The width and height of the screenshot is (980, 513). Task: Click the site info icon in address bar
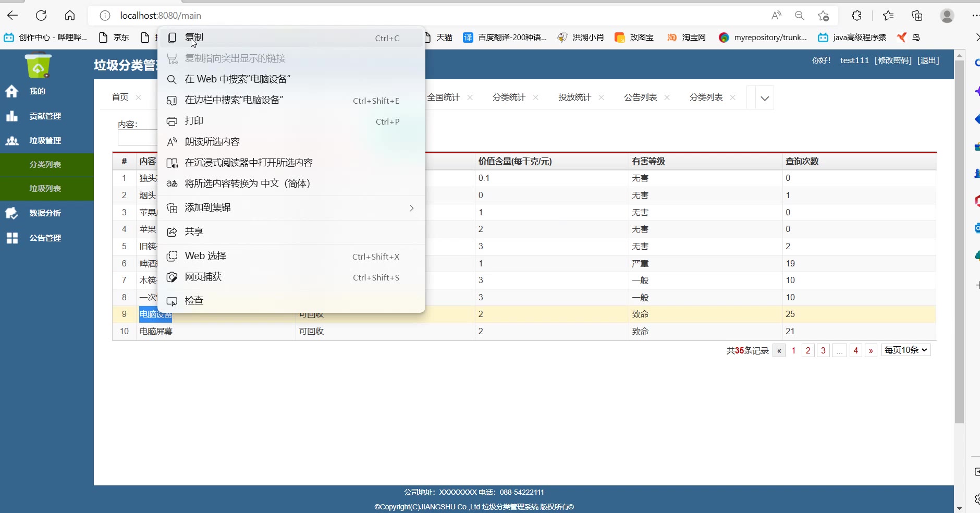click(x=105, y=16)
